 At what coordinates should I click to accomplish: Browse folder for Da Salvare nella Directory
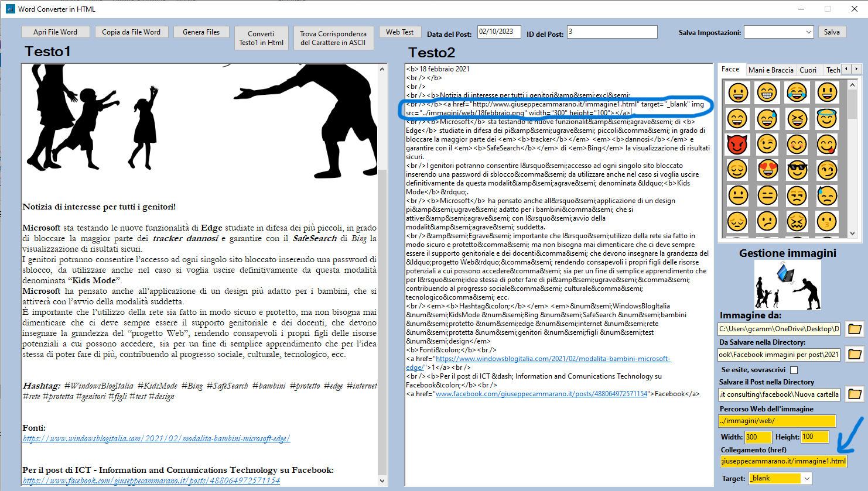(x=855, y=354)
